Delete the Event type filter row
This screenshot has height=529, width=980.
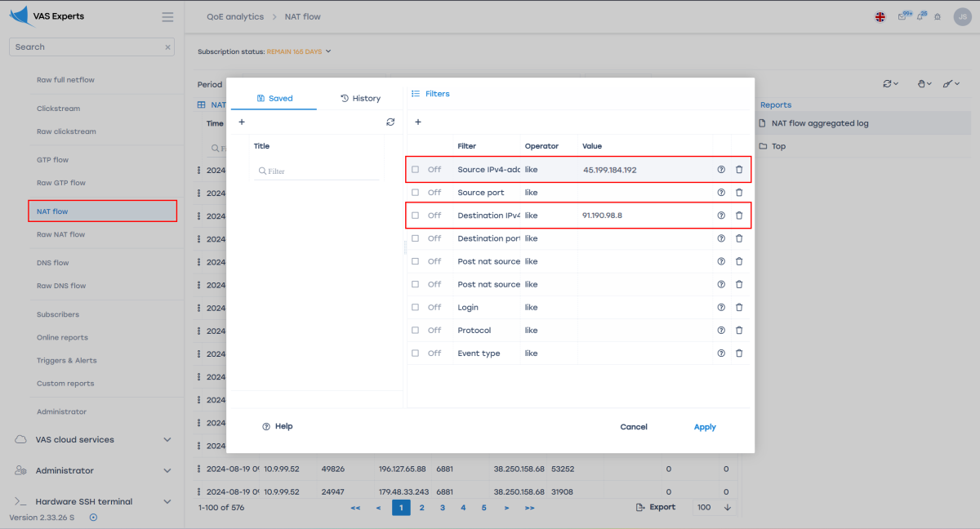[x=739, y=353]
